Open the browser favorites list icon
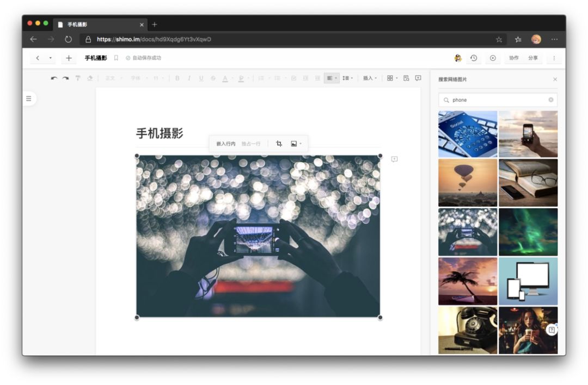The image size is (588, 385). (x=518, y=39)
